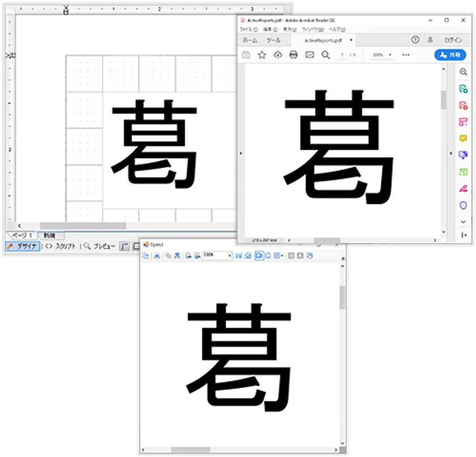Screen dimensions: 476x457
Task: Click the magnifier search icon in Acrobat toolbar
Action: pyautogui.click(x=326, y=55)
